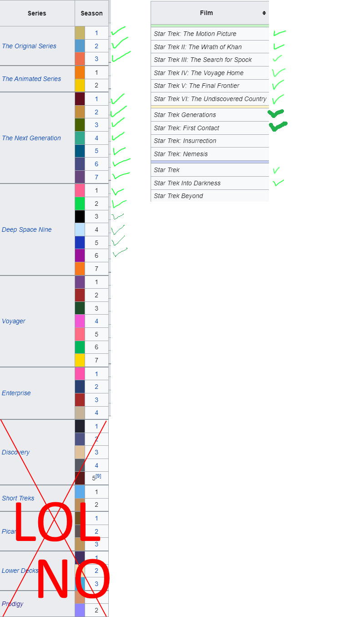The width and height of the screenshot is (364, 617).
Task: Click the orange swatch for Animated Series season 1
Action: pyautogui.click(x=80, y=72)
